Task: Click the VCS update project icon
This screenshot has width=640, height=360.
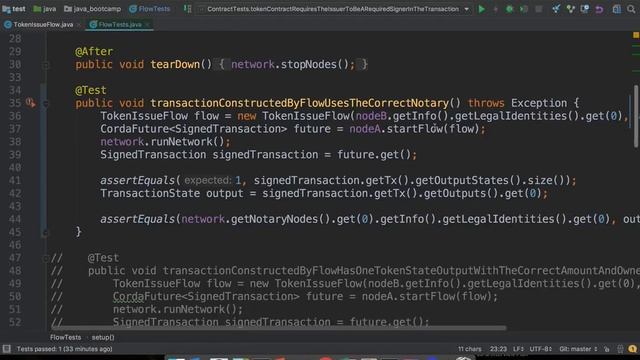Action: 556,9
